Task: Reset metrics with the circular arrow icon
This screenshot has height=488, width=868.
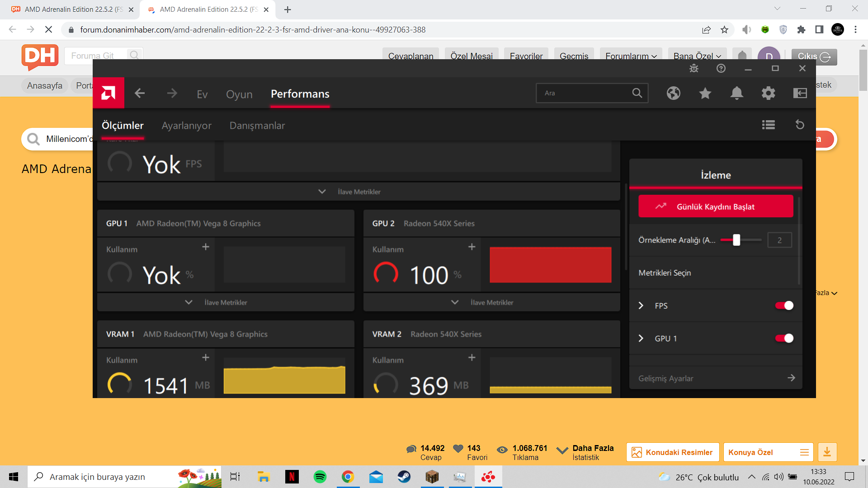Action: click(x=800, y=125)
